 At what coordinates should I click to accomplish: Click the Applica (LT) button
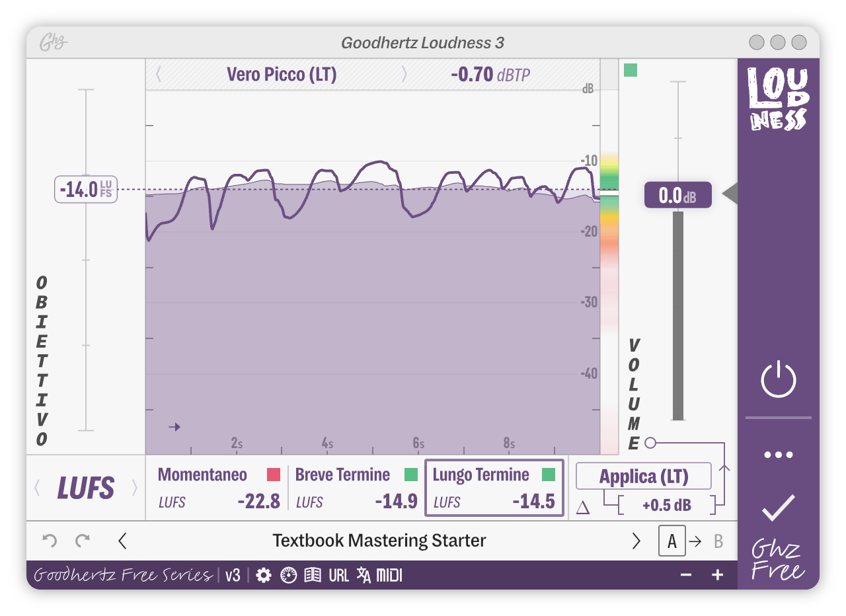click(644, 476)
